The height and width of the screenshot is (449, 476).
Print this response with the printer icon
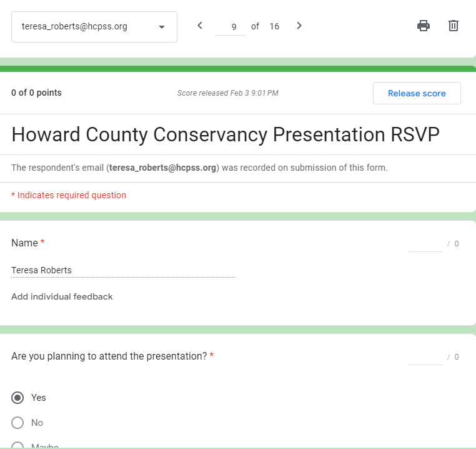coord(424,26)
